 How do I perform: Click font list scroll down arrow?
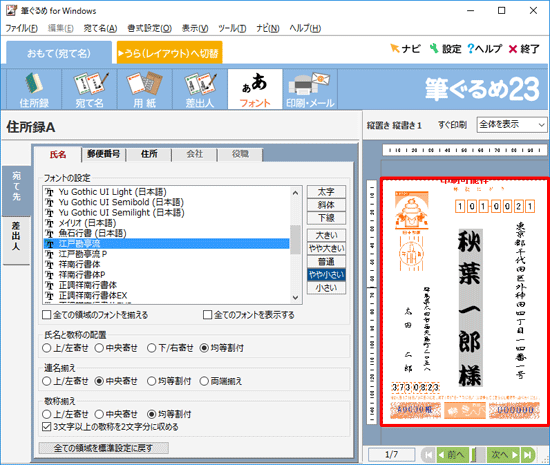(x=295, y=297)
